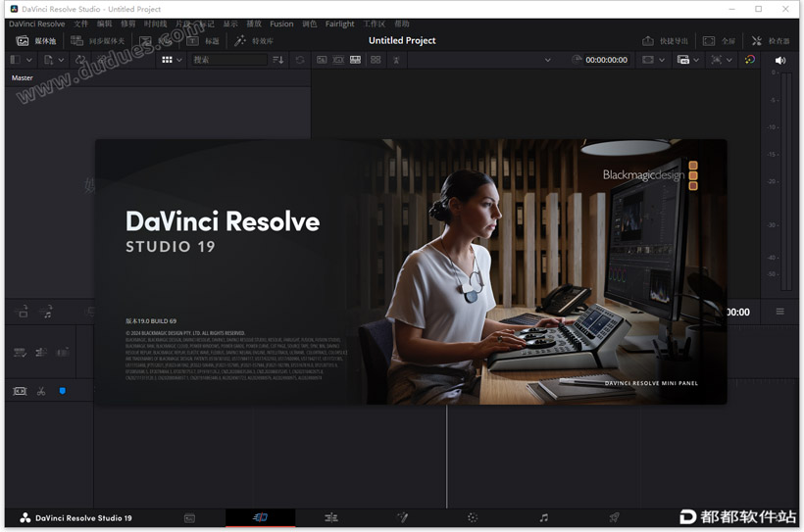Expand the import media dropdown arrow
This screenshot has width=804, height=532.
point(61,60)
